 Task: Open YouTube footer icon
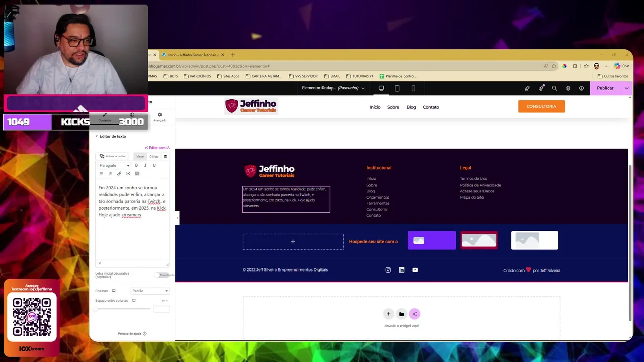[415, 270]
